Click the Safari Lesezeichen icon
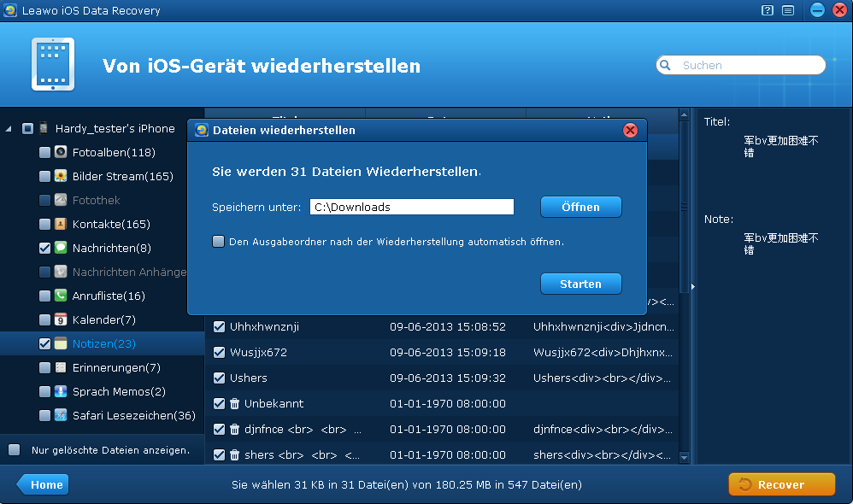Viewport: 853px width, 504px height. point(61,415)
